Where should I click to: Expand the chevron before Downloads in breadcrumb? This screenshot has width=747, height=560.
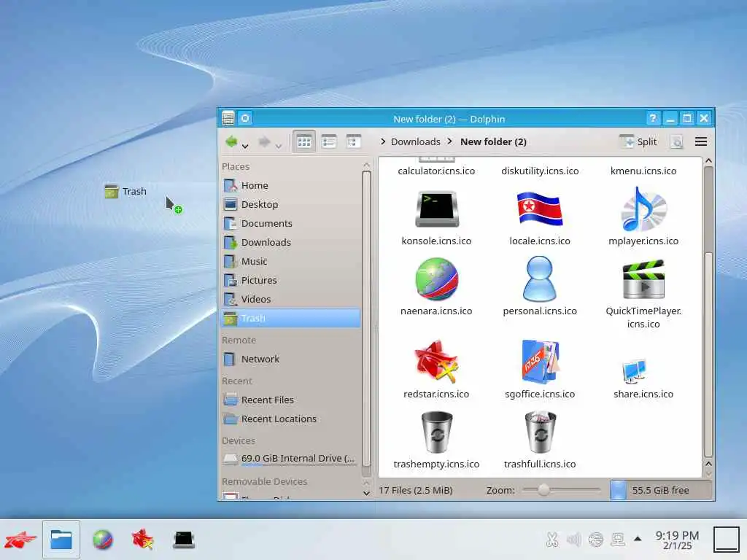tap(383, 141)
